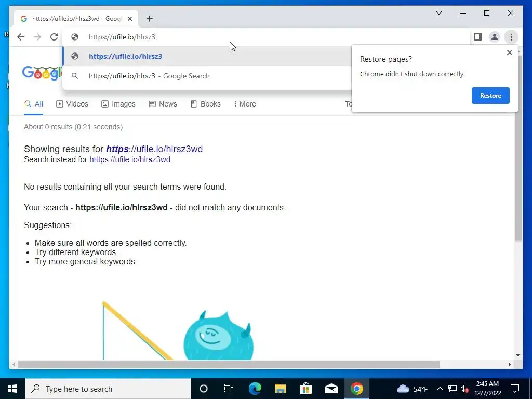Switch to the Images results tab
Image resolution: width=532 pixels, height=399 pixels.
pyautogui.click(x=118, y=104)
